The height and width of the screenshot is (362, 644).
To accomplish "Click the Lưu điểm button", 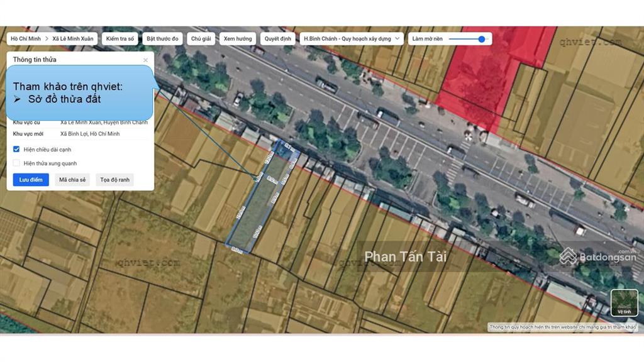I will click(x=31, y=180).
